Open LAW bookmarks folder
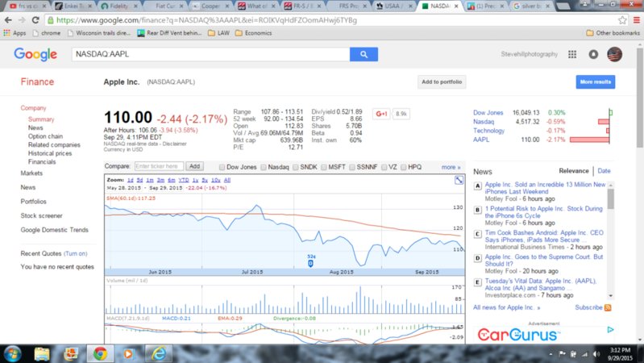The height and width of the screenshot is (363, 644). coord(219,33)
